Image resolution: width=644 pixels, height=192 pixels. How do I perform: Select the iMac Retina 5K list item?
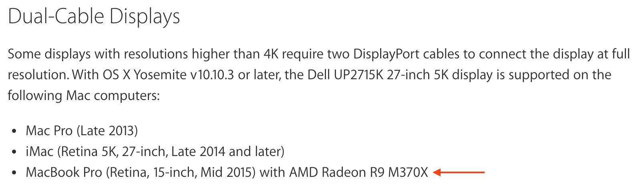coord(155,152)
